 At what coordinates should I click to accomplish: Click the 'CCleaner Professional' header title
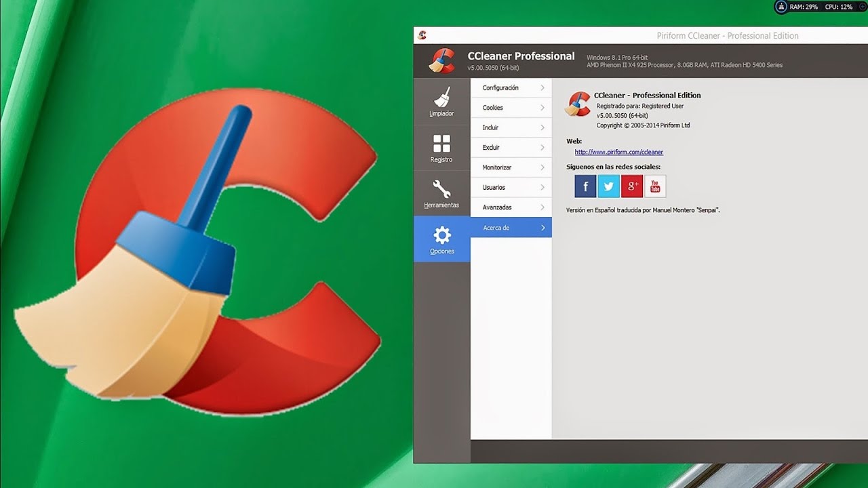click(521, 56)
